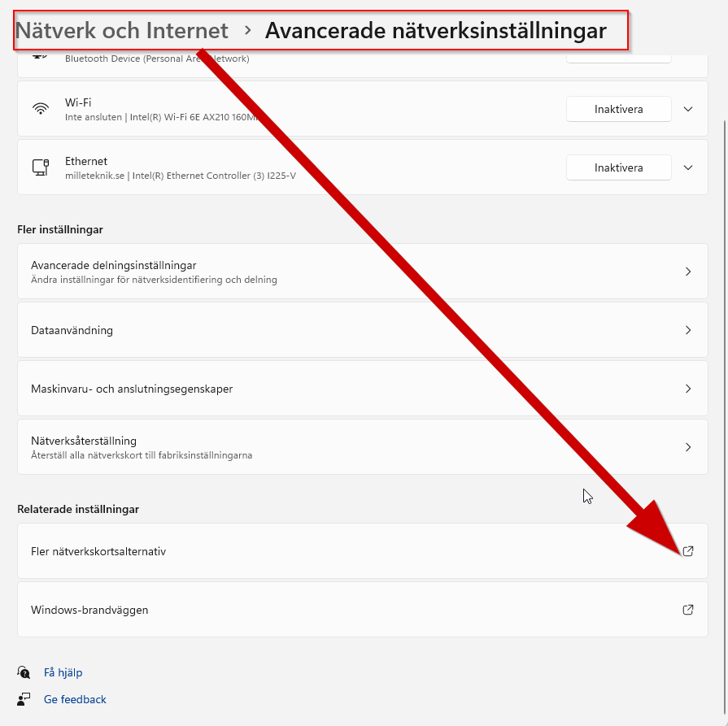Click the Ethernet adapter icon
The image size is (728, 726).
[41, 167]
